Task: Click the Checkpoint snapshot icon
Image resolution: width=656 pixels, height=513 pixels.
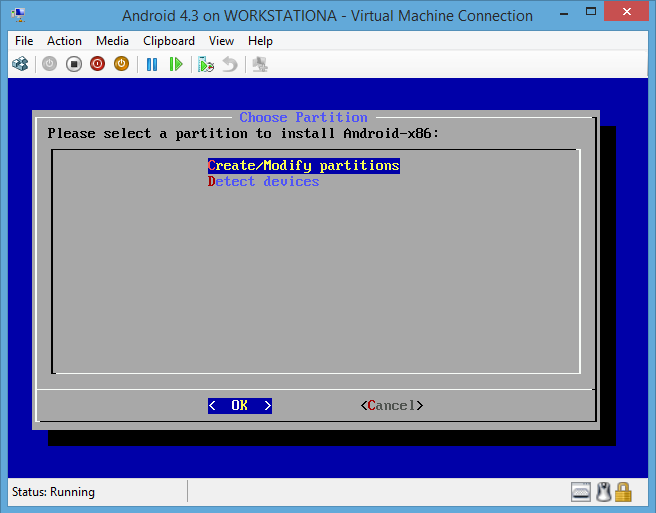Action: coord(205,64)
